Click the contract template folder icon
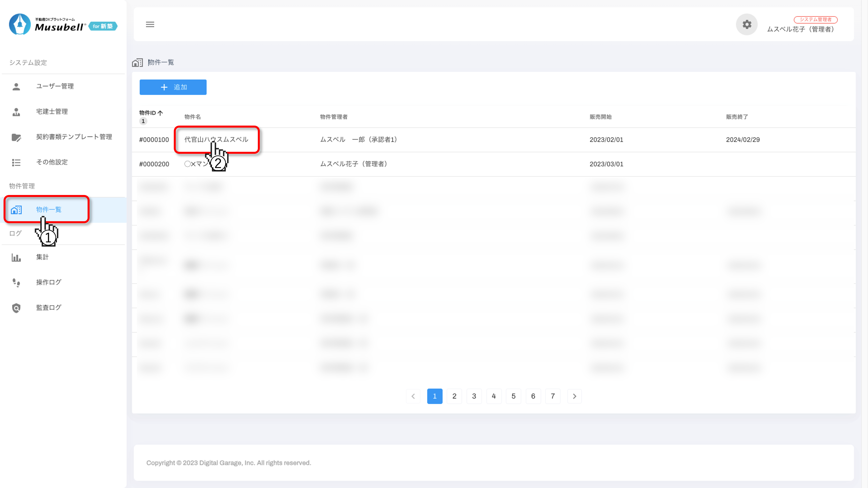The image size is (868, 488). (x=16, y=137)
